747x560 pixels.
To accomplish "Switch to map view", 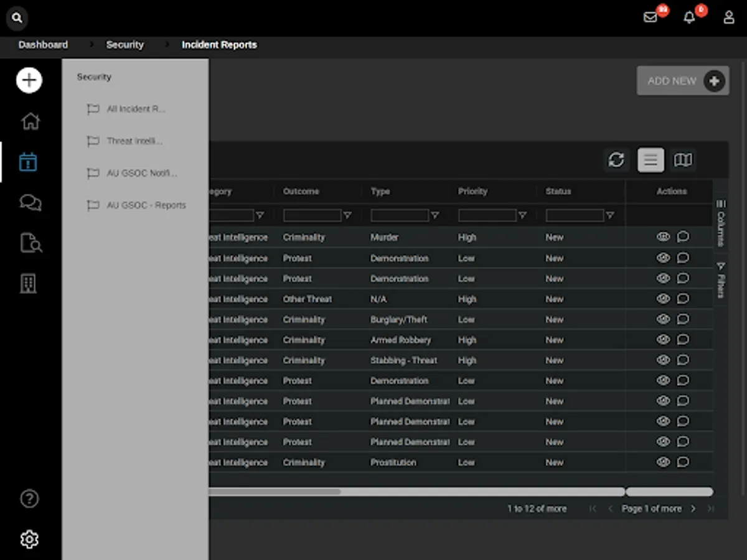I will click(x=683, y=160).
